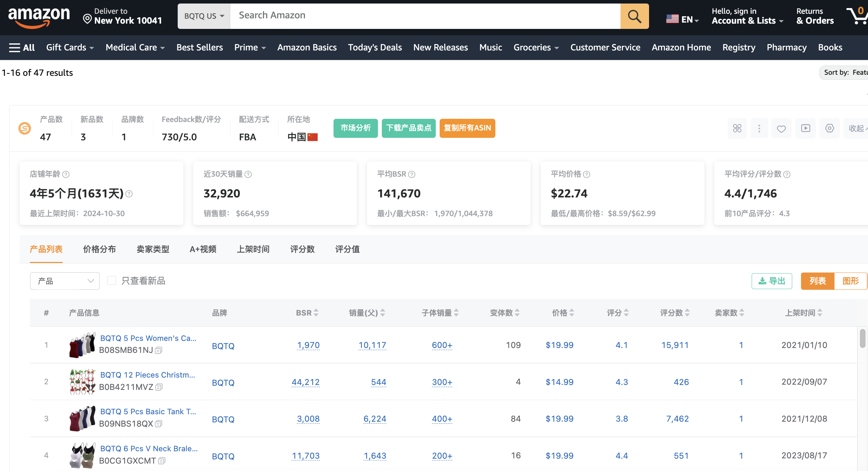Click 下载产品卖点 button

409,128
